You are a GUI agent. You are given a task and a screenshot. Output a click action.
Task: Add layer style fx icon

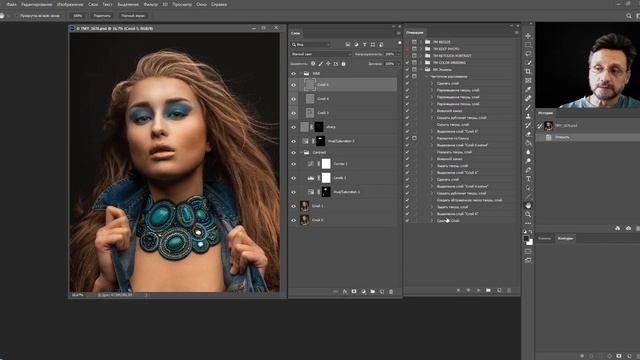(x=345, y=291)
